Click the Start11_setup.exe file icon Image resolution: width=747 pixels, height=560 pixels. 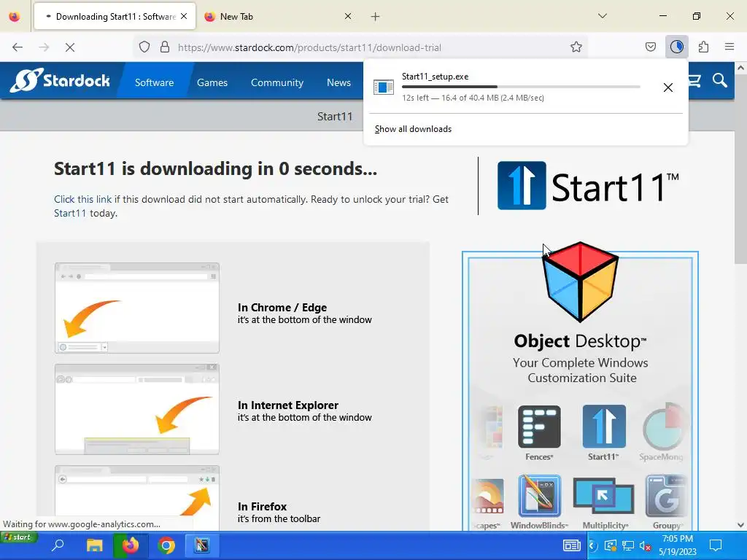(x=384, y=87)
